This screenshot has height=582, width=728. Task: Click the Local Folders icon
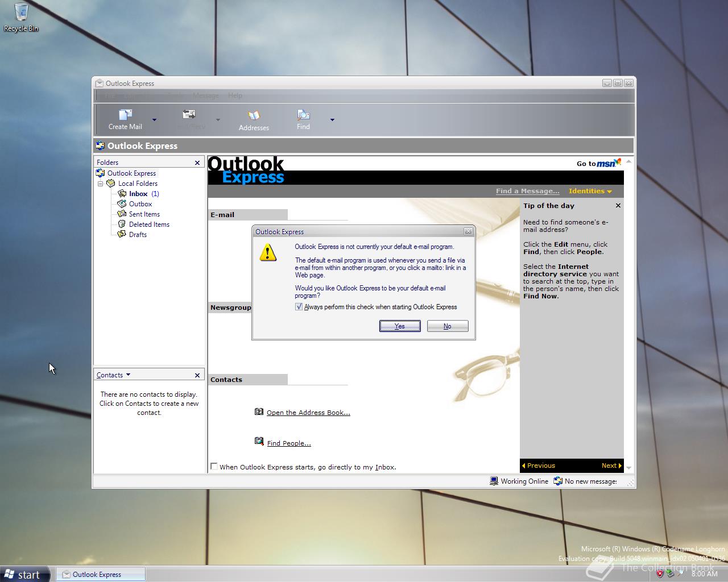coord(111,184)
